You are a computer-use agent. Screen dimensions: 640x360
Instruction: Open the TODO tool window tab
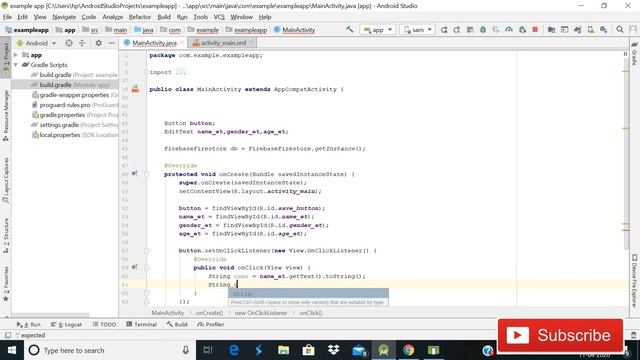pos(104,324)
